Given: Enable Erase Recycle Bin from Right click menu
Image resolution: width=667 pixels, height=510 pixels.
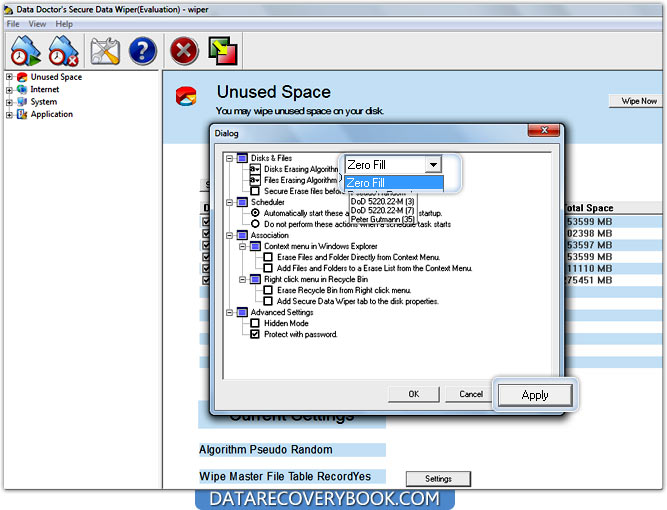Looking at the screenshot, I should [268, 290].
